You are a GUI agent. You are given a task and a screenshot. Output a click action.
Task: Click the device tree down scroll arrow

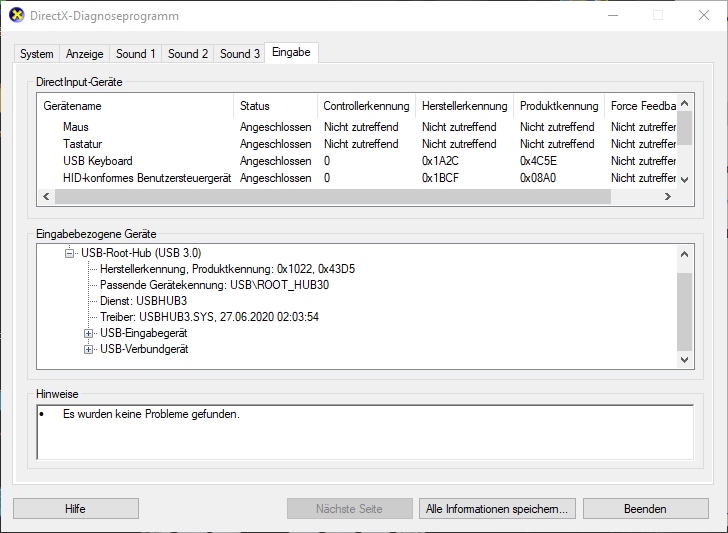[684, 359]
